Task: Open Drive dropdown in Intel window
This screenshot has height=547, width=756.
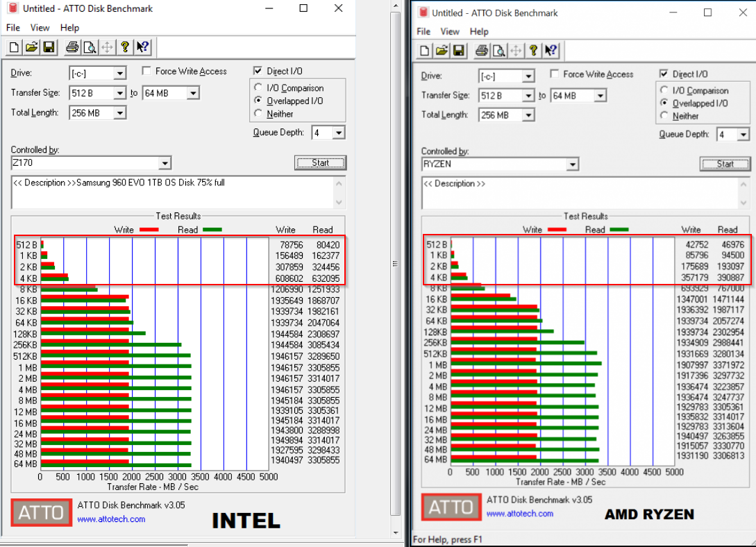Action: click(119, 74)
